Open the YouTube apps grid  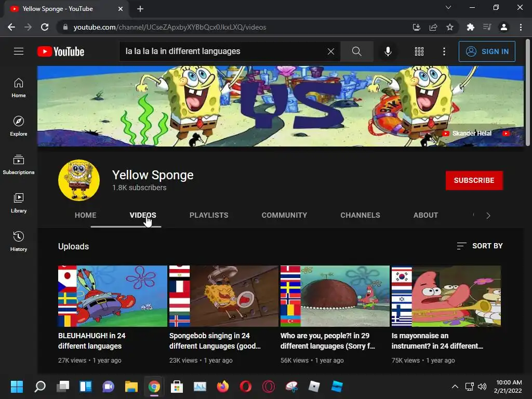coord(419,51)
